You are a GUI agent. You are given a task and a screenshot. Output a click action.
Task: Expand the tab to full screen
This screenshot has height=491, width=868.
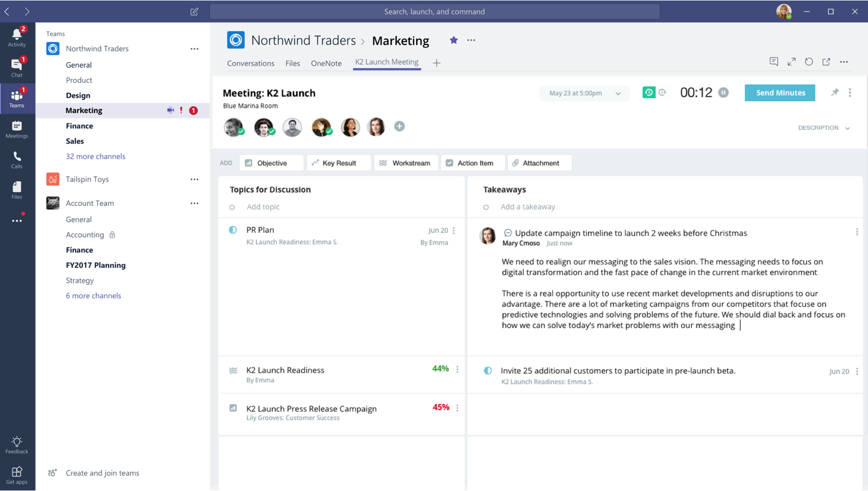[791, 61]
